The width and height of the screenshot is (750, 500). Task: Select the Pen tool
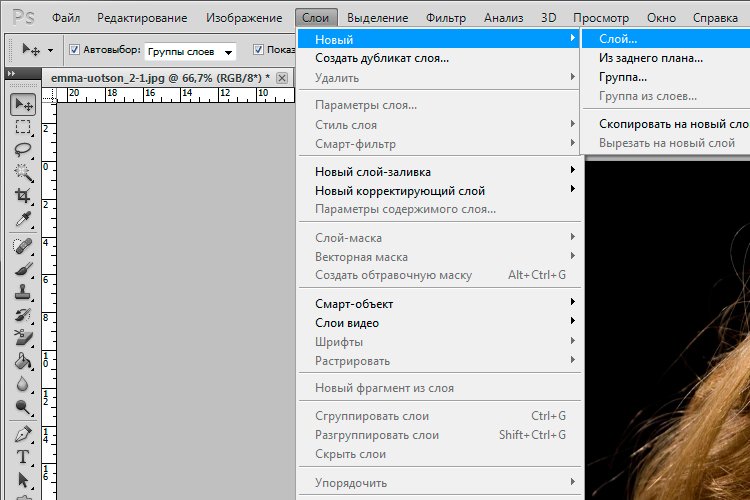click(23, 435)
